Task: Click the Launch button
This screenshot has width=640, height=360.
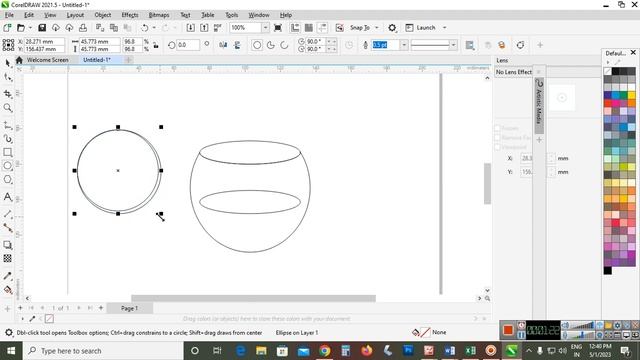Action: coord(421,28)
